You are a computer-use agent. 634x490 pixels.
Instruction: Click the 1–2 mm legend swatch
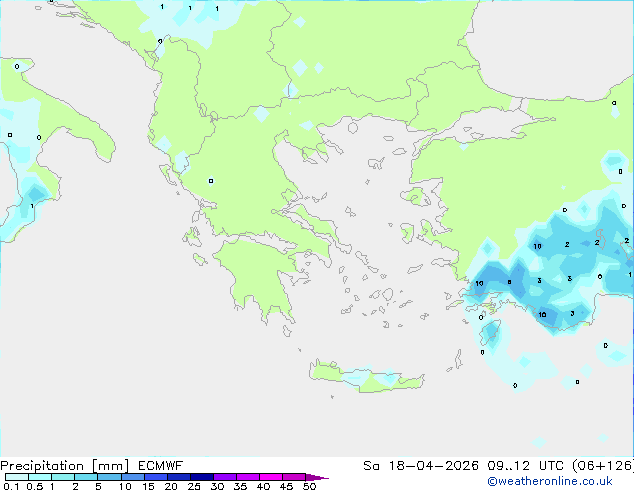[x=63, y=477]
